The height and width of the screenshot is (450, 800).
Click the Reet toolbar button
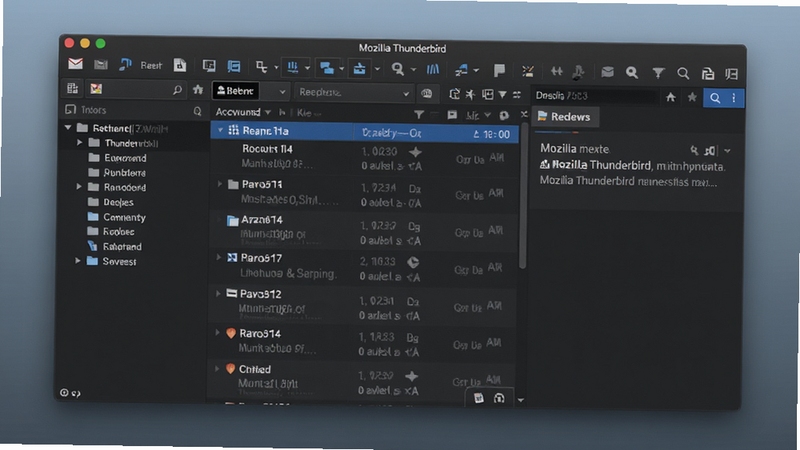pos(151,65)
